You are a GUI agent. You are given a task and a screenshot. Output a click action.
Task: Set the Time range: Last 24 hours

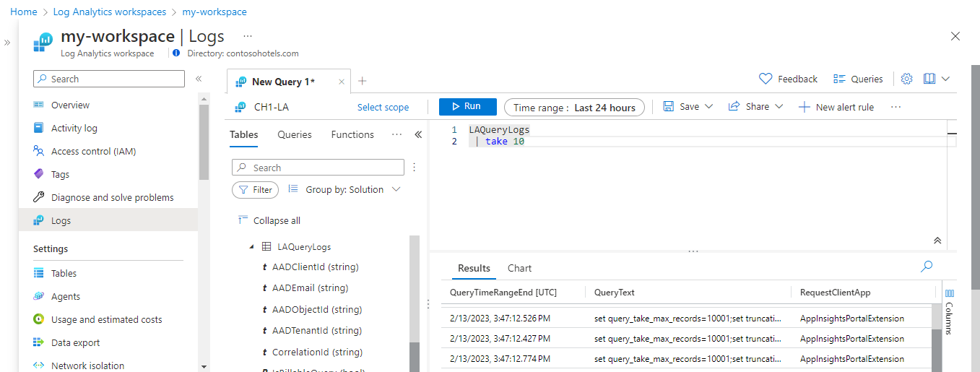coord(574,108)
